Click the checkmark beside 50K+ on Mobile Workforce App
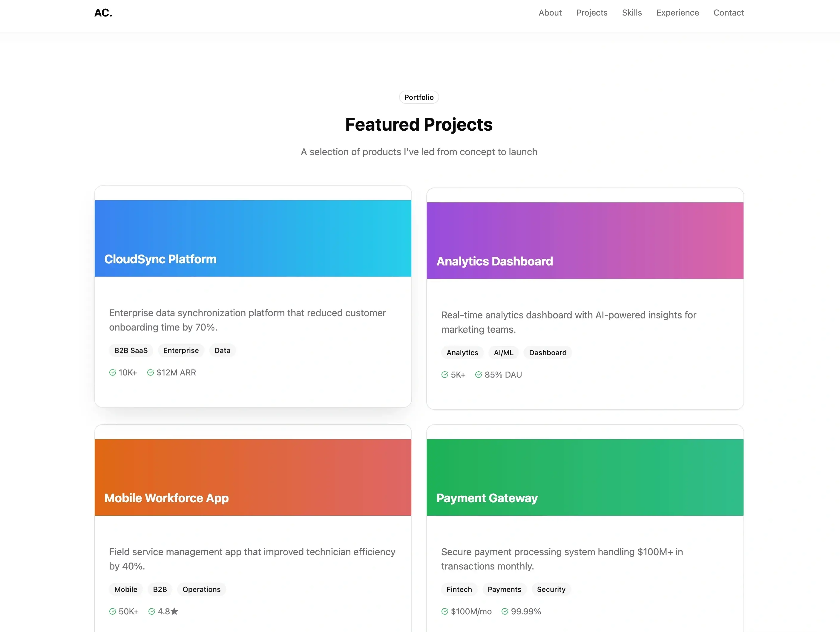The image size is (840, 632). point(112,611)
